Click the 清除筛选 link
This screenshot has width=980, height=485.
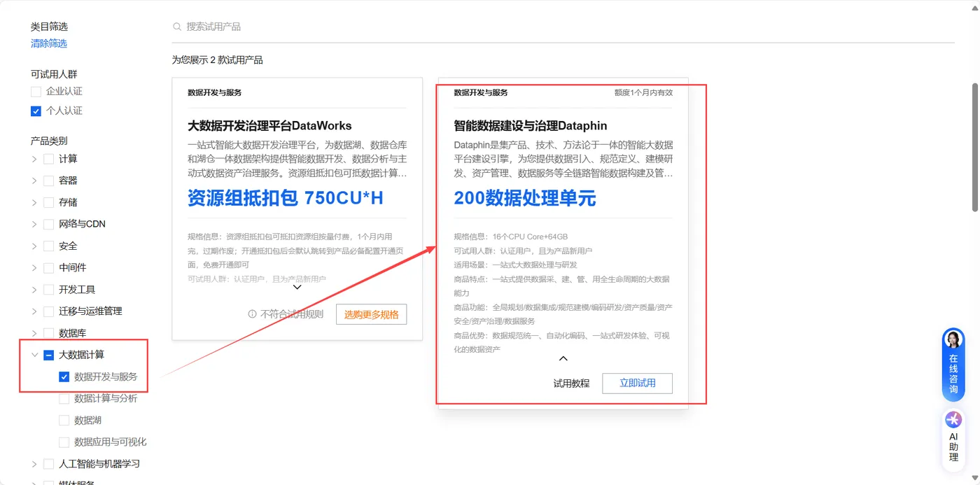pos(49,43)
